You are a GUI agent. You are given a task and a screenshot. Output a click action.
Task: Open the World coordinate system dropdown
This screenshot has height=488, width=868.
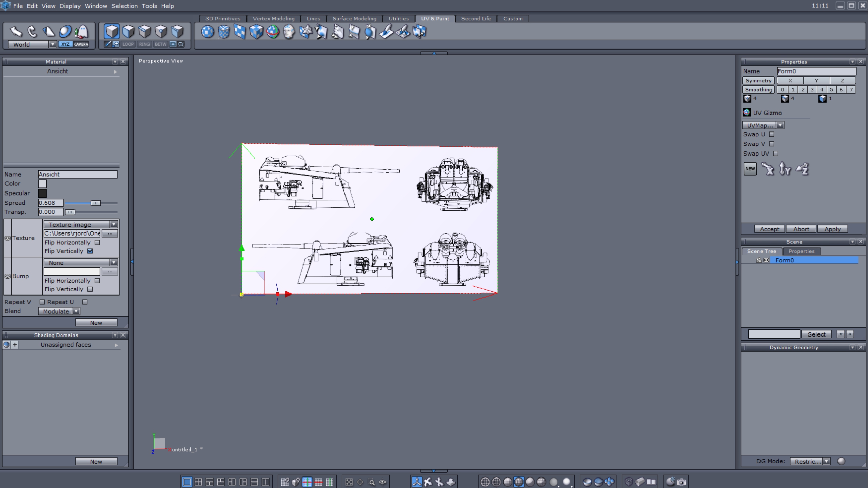pos(52,44)
